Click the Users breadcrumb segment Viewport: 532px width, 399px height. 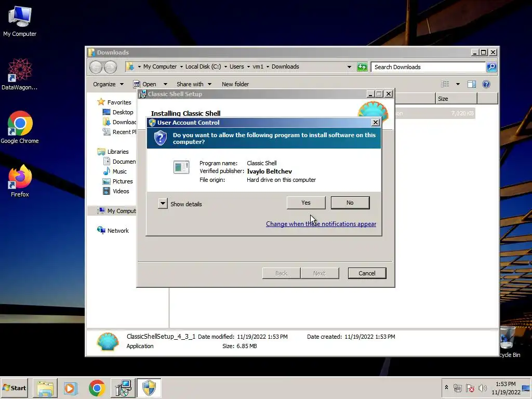click(x=236, y=67)
